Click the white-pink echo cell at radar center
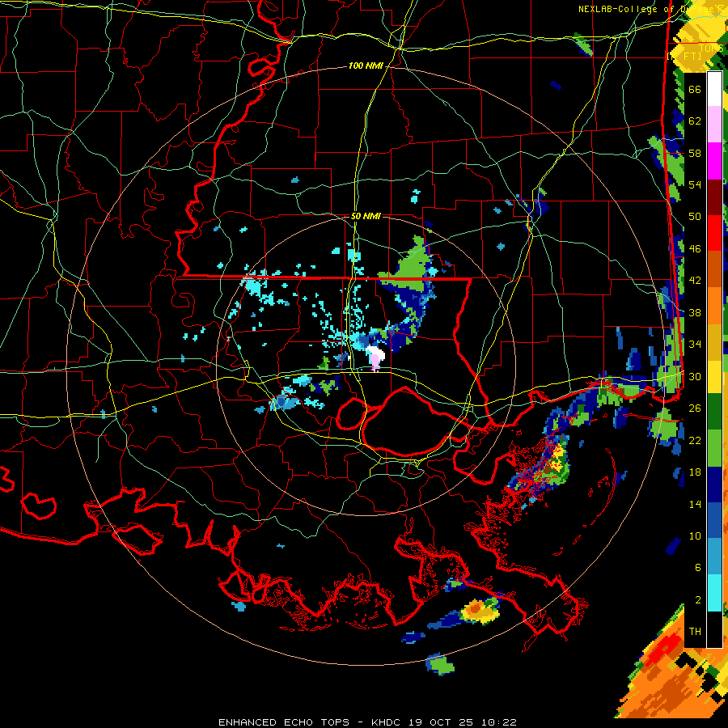This screenshot has width=728, height=728. [375, 358]
